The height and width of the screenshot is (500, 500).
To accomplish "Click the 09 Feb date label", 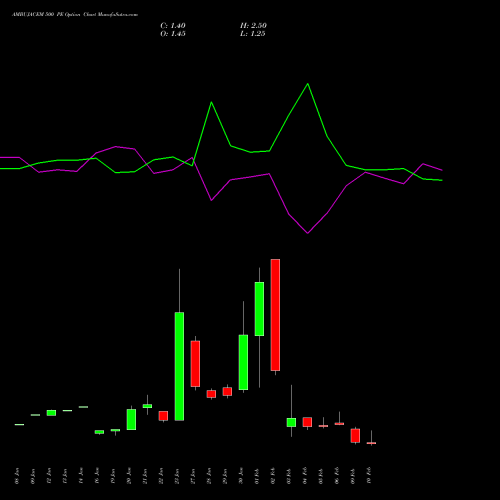I will pos(353,476).
